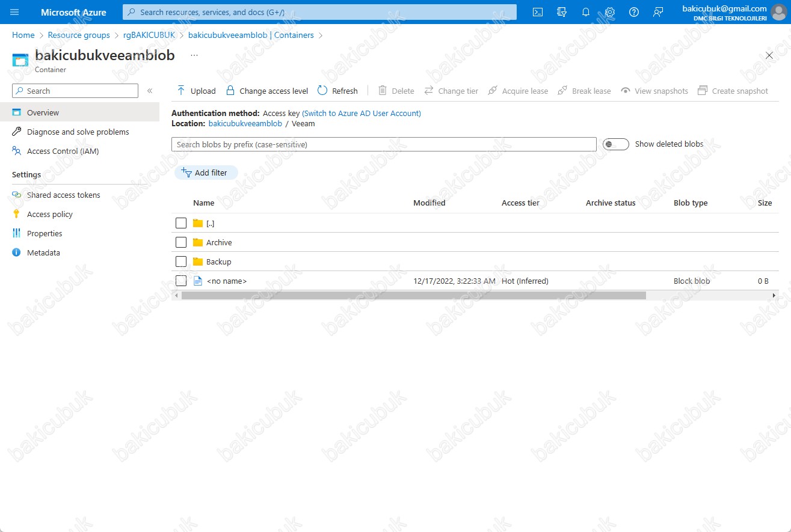
Task: Open portal settings gear
Action: 610,12
